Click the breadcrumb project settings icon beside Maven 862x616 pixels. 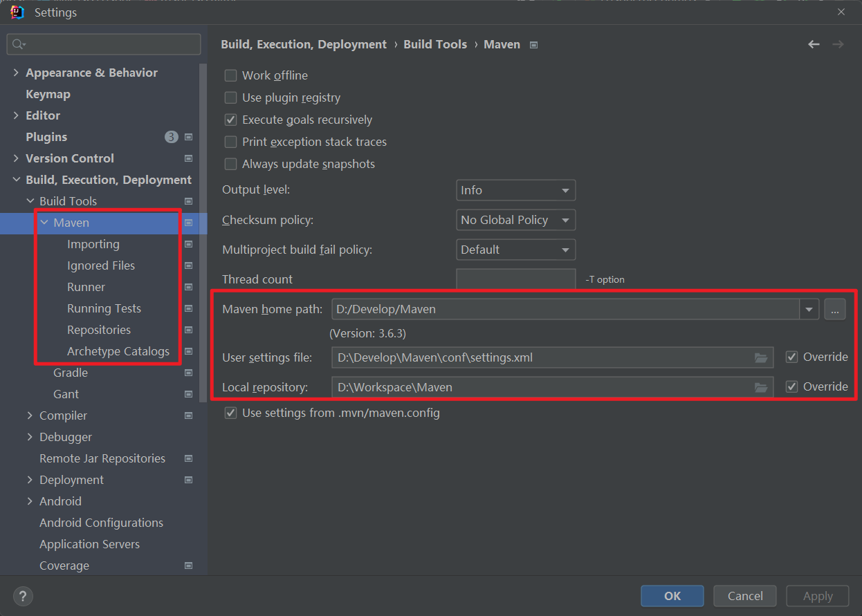point(533,45)
